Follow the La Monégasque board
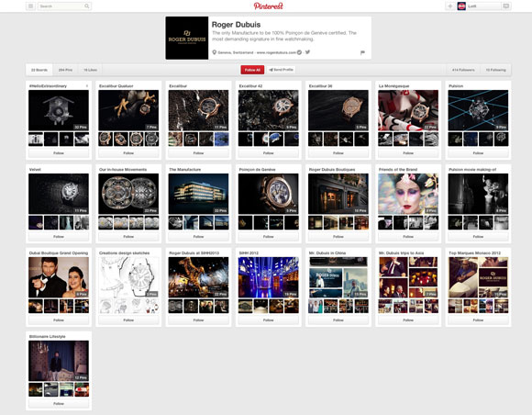This screenshot has height=415, width=532. pyautogui.click(x=408, y=153)
